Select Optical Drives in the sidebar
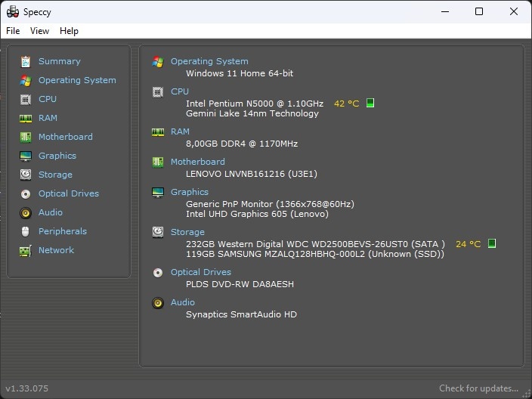This screenshot has height=399, width=532. 69,193
